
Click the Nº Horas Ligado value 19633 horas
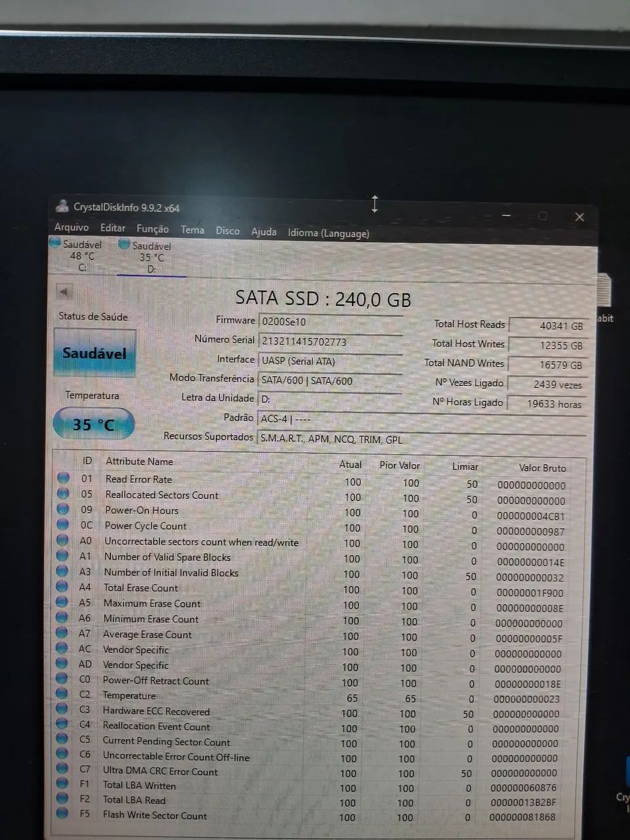tap(546, 404)
